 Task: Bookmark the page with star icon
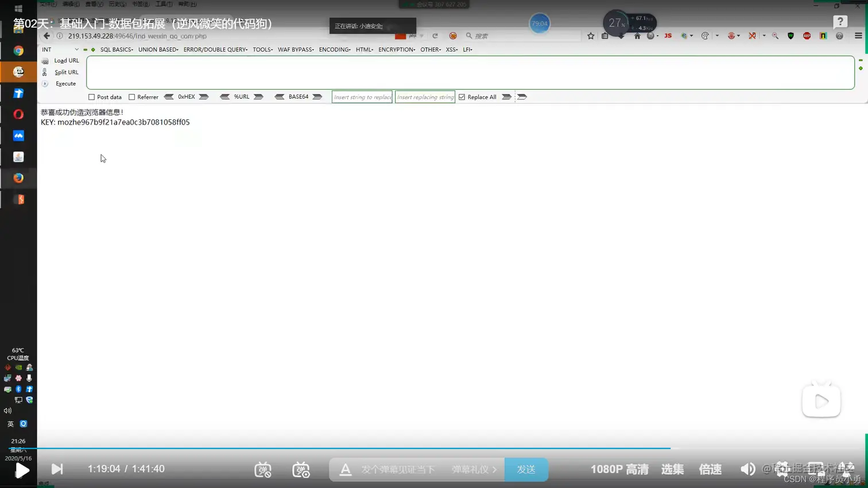click(591, 36)
